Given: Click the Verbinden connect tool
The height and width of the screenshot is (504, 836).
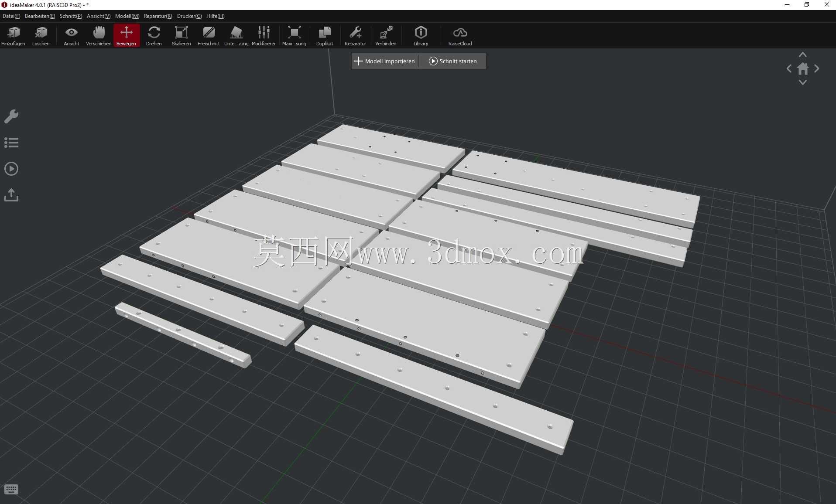Looking at the screenshot, I should tap(386, 36).
